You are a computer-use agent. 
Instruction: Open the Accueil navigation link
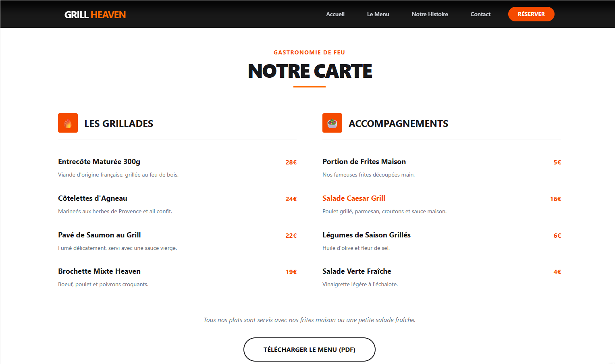(335, 14)
